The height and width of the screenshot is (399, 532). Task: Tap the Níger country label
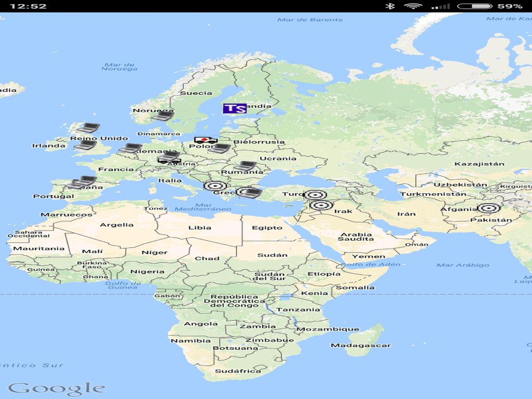(155, 252)
